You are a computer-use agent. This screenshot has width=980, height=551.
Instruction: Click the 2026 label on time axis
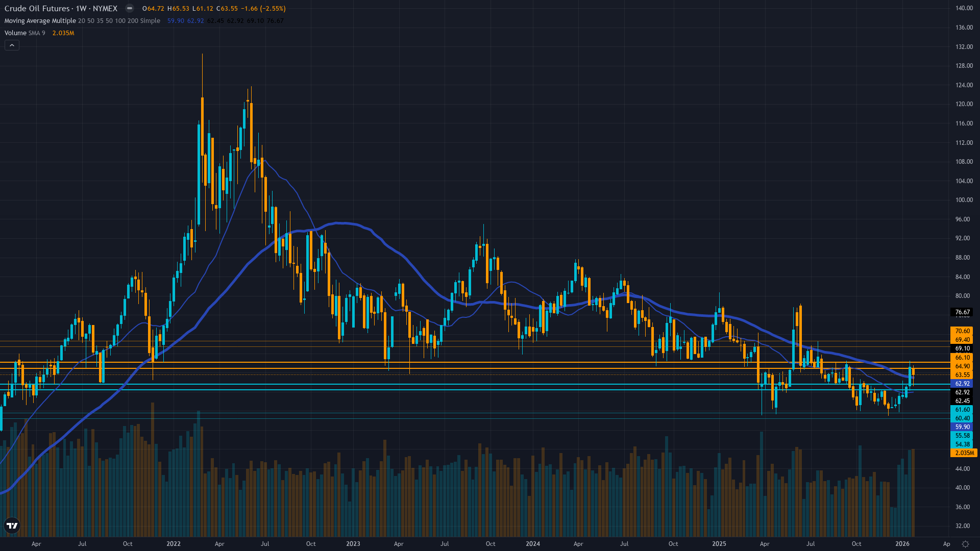(902, 544)
